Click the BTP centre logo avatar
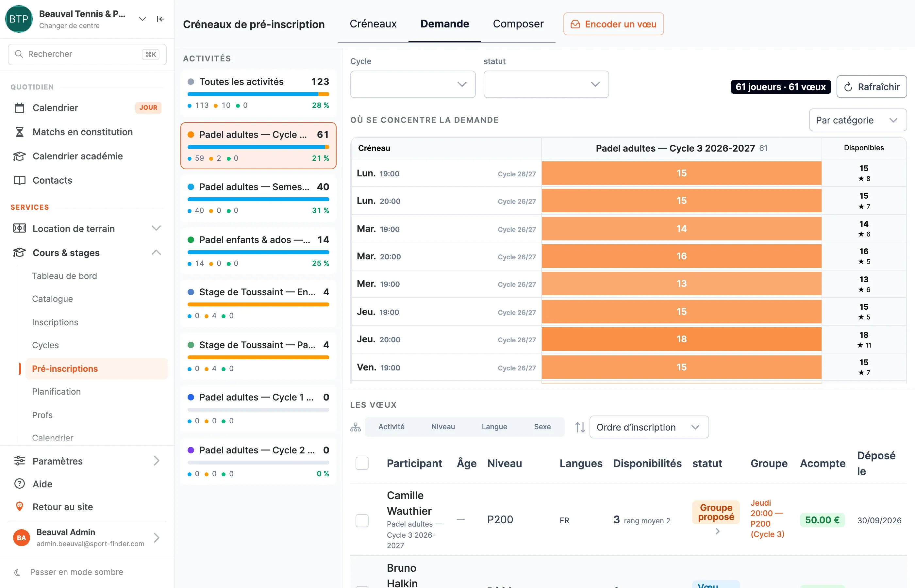 pos(19,19)
